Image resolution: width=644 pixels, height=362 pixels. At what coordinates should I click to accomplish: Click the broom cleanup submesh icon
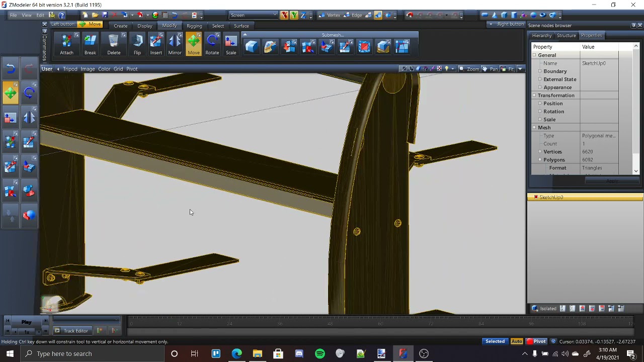[270, 47]
